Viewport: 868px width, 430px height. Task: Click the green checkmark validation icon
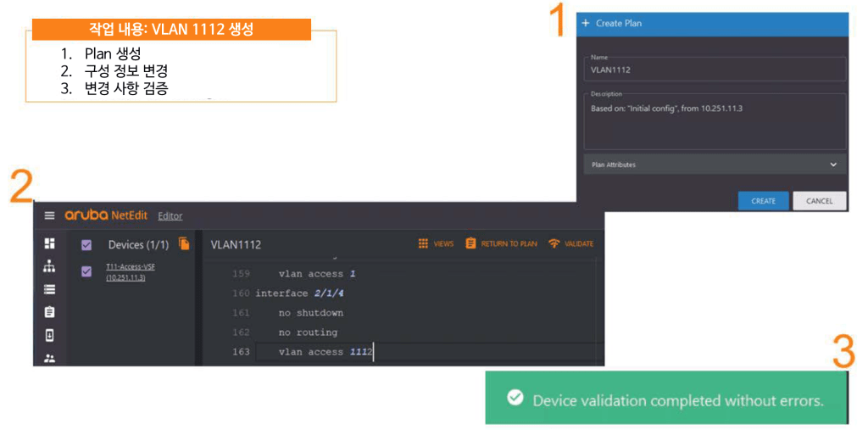click(514, 398)
